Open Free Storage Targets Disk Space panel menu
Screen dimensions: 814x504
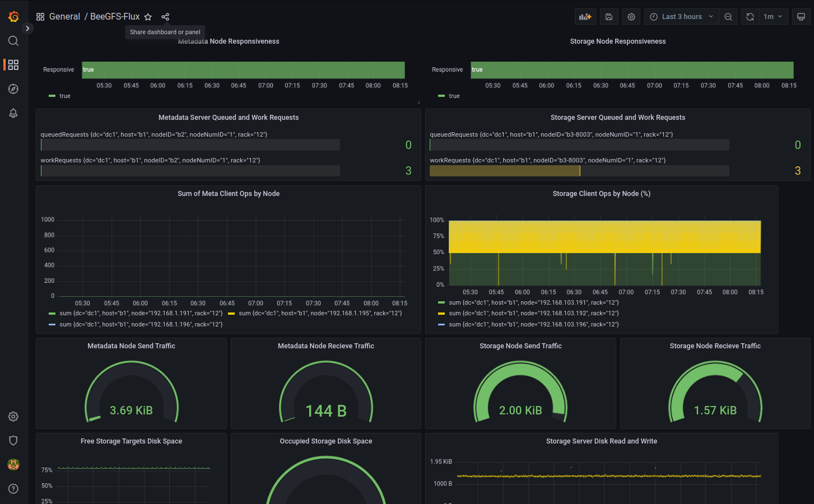point(131,441)
